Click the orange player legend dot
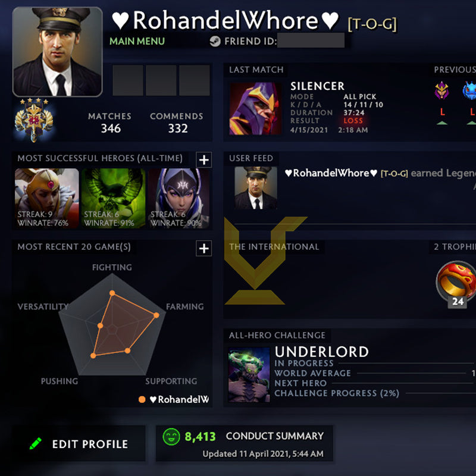This screenshot has width=476, height=476. (x=142, y=399)
